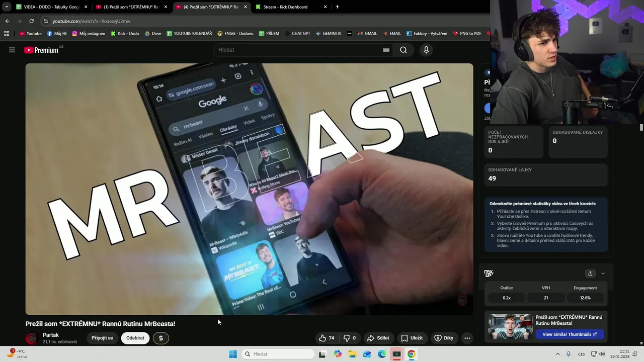Start voice search with microphone icon
This screenshot has width=644, height=362.
pyautogui.click(x=426, y=50)
